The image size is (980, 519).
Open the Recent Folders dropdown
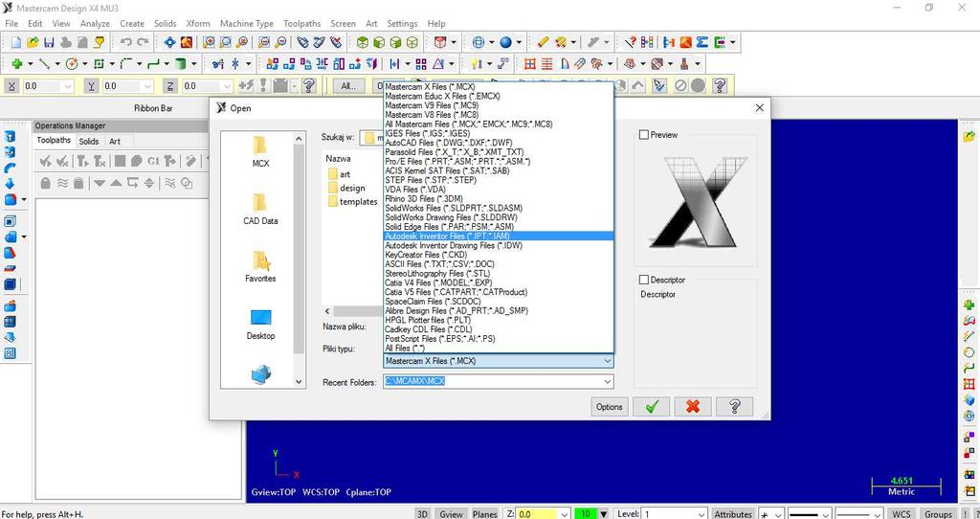(607, 381)
